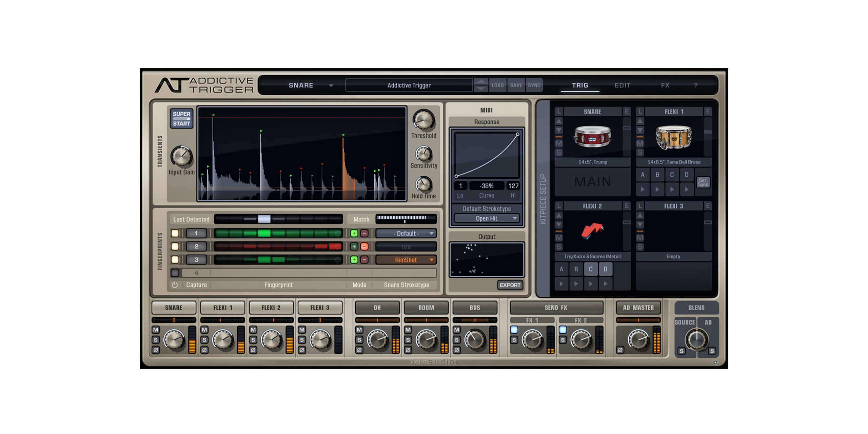Click the Threshold knob

pos(423,120)
